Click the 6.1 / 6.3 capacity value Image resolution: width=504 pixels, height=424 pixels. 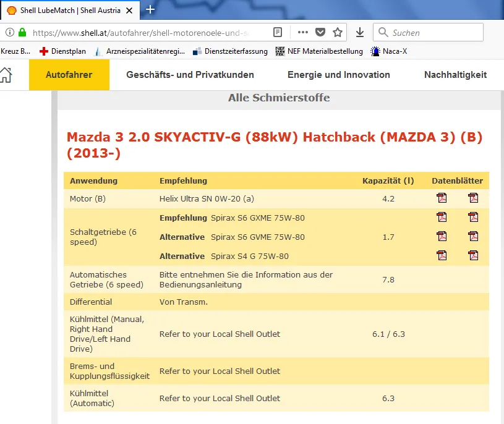coord(388,334)
